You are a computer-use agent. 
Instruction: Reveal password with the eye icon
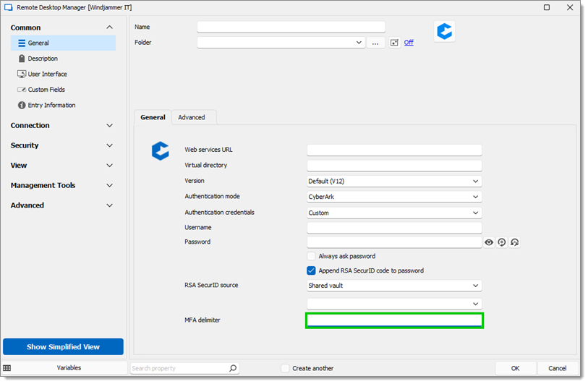(489, 243)
